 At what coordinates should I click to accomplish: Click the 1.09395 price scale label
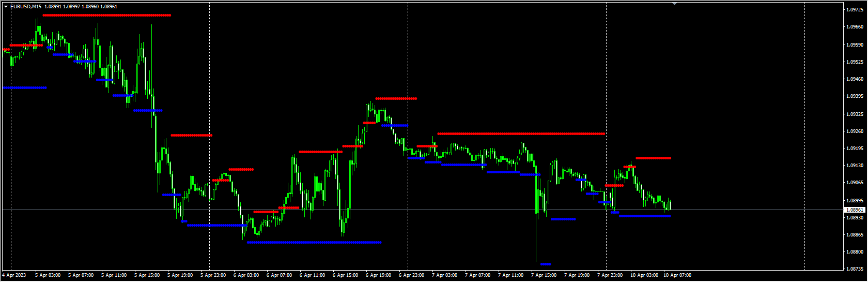click(855, 96)
